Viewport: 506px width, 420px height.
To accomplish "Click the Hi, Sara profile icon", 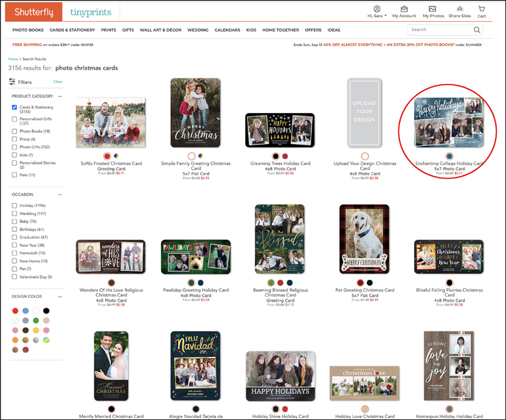I will click(377, 9).
